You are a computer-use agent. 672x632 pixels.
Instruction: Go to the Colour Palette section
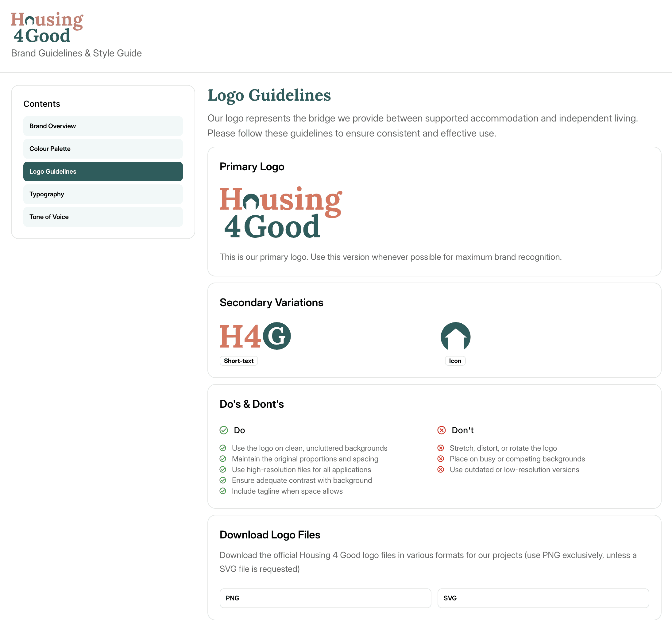coord(103,149)
